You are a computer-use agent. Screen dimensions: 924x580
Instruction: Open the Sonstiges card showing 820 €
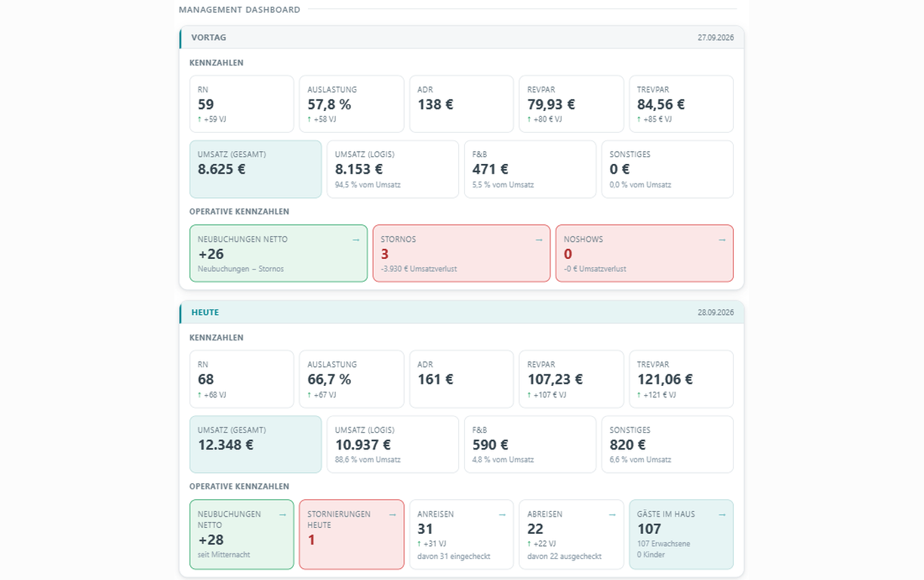pos(667,444)
